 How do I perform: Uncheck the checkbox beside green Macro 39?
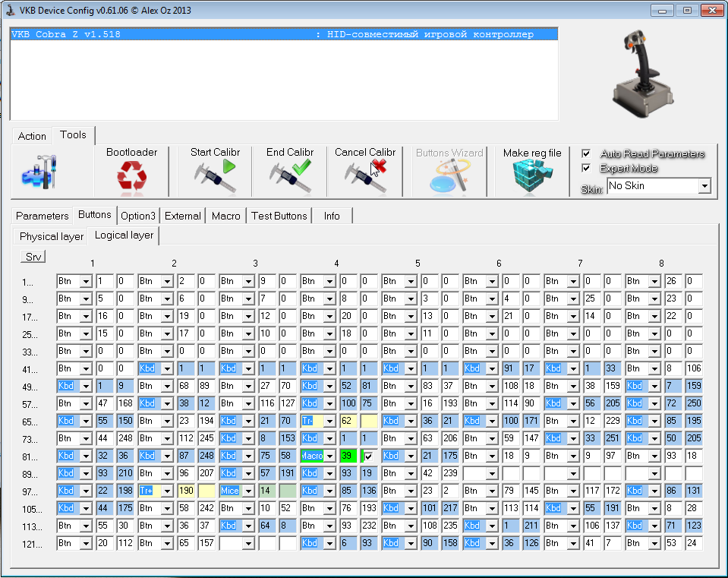coord(368,456)
